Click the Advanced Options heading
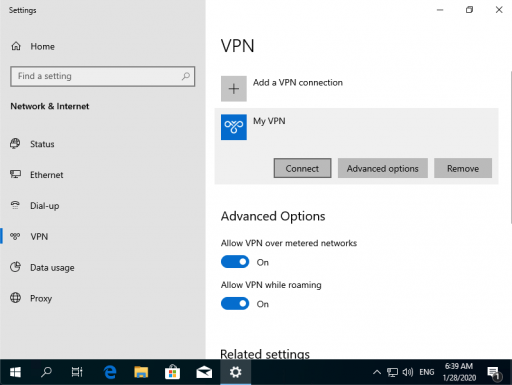Screen dimensions: 512x385 click(273, 216)
